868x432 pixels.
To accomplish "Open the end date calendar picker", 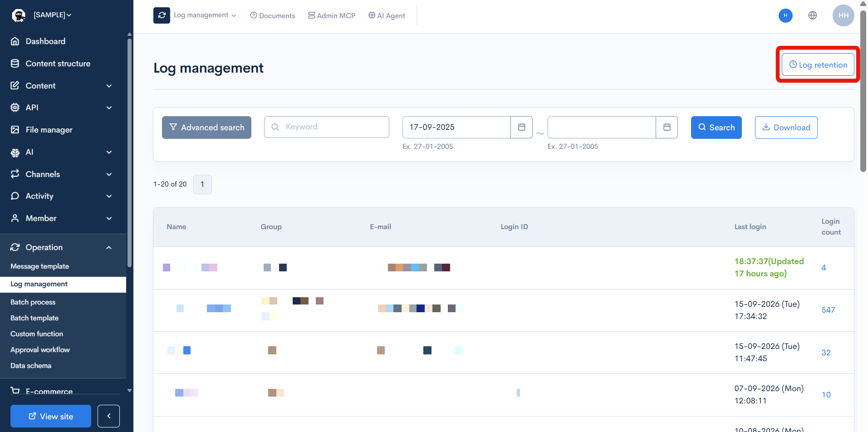I will pos(667,127).
